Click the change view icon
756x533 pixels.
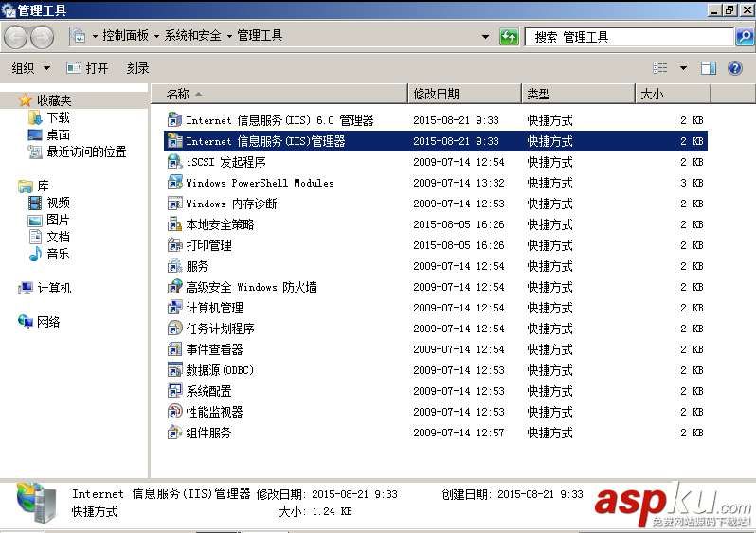coord(660,68)
